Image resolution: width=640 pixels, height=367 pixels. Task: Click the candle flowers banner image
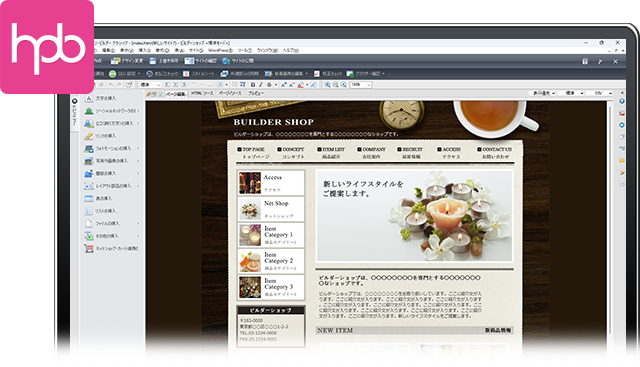click(x=414, y=216)
